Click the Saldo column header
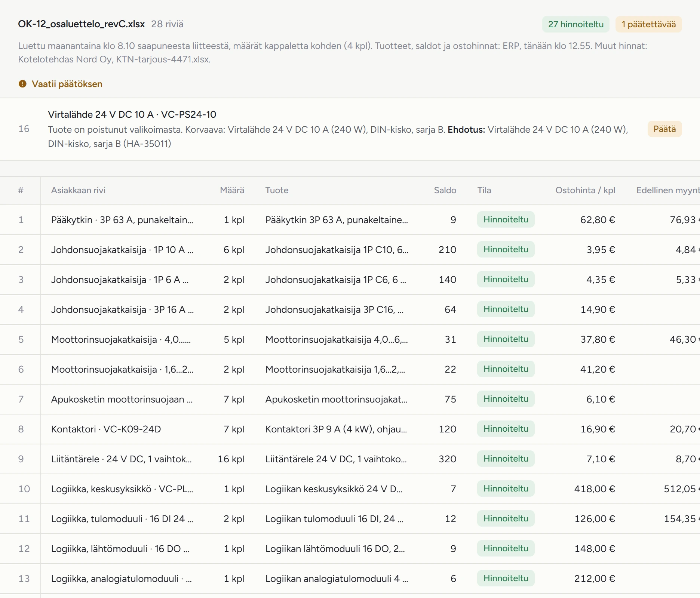This screenshot has width=700, height=598. (445, 190)
